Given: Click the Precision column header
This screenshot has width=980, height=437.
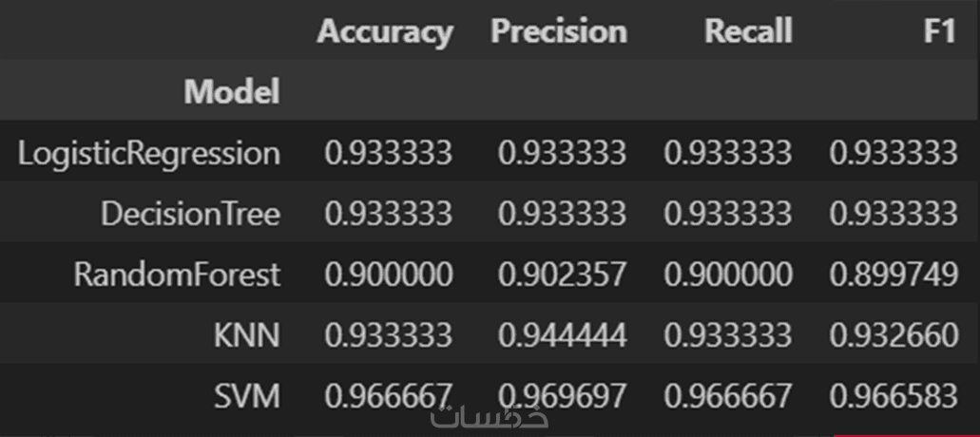Looking at the screenshot, I should [x=558, y=31].
